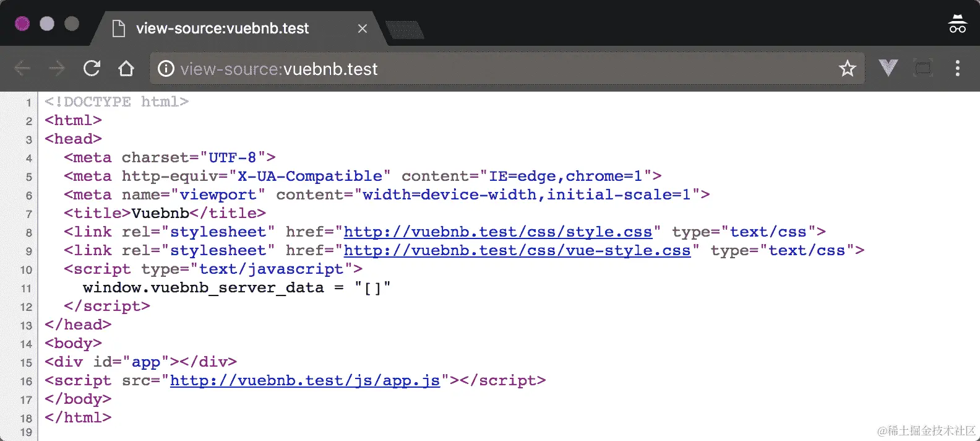Click the page icon on the tab
The width and height of the screenshot is (980, 441).
pos(119,28)
